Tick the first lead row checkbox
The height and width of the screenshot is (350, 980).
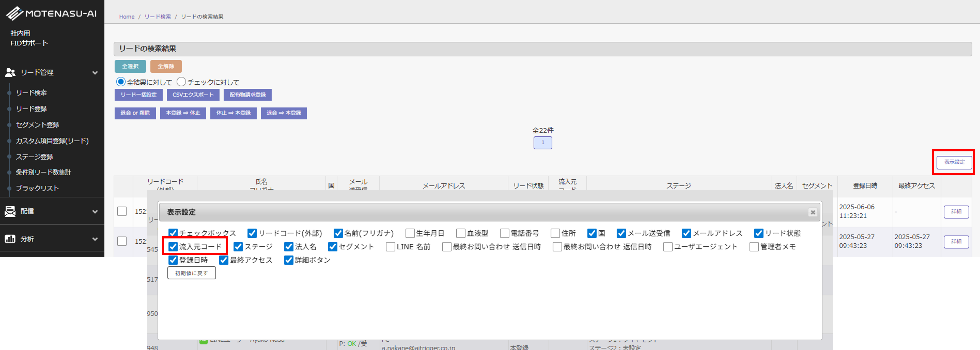[122, 211]
